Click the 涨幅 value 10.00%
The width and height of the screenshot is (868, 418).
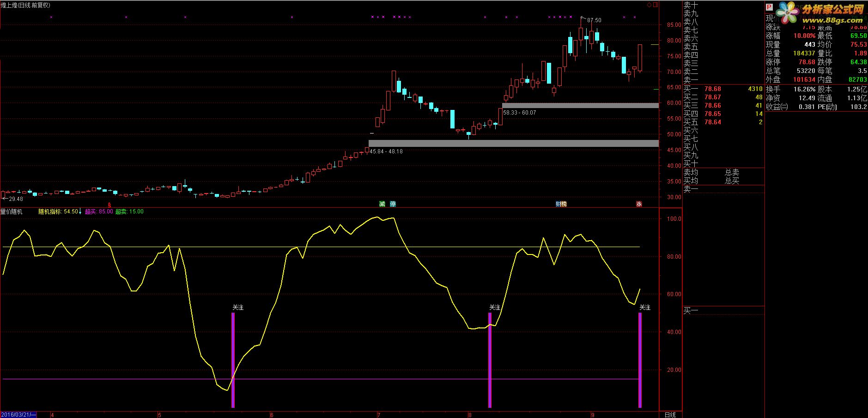click(805, 36)
